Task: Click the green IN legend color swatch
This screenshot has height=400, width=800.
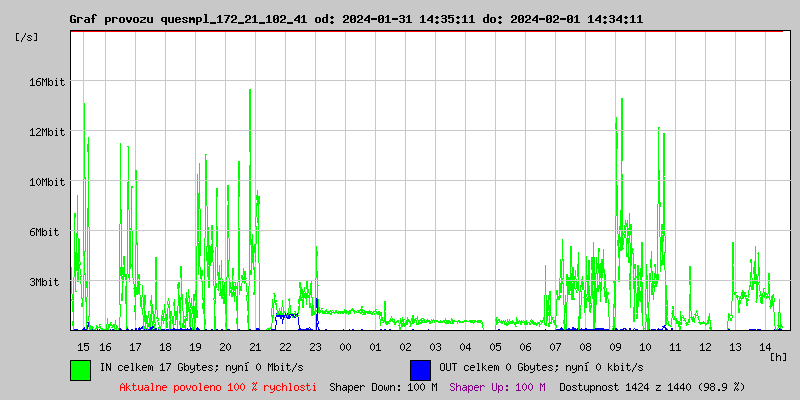Action: pyautogui.click(x=81, y=369)
